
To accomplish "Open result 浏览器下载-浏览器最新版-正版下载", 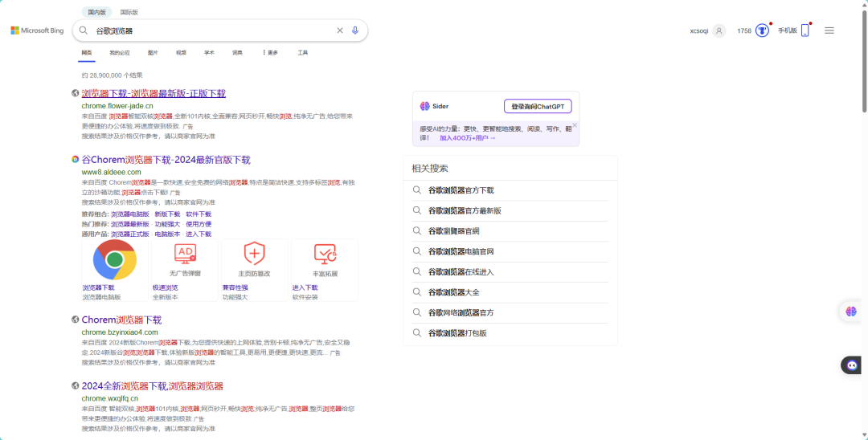I will tap(154, 93).
